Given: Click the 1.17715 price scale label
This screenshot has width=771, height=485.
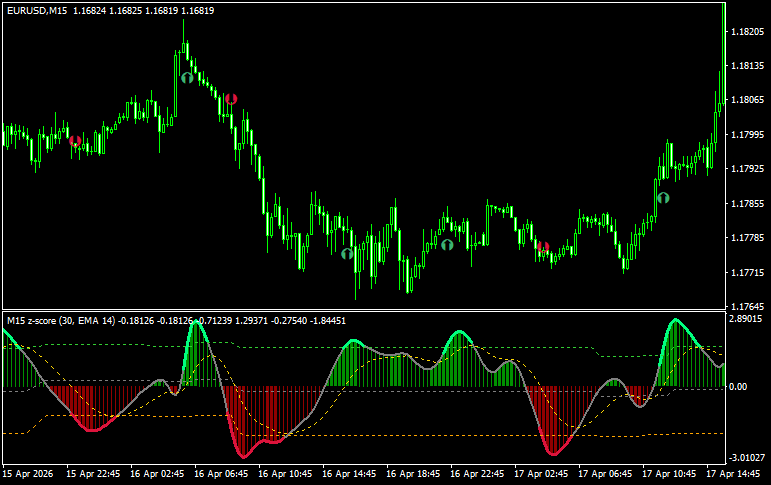Looking at the screenshot, I should [747, 273].
